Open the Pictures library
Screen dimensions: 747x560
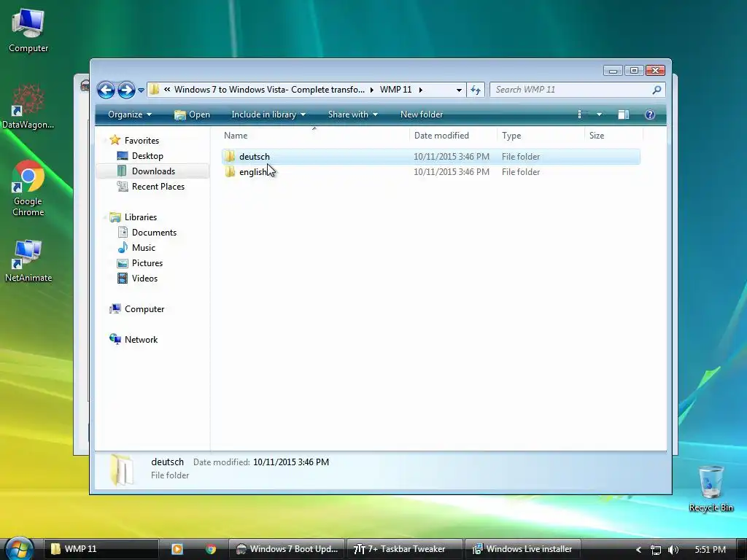147,262
